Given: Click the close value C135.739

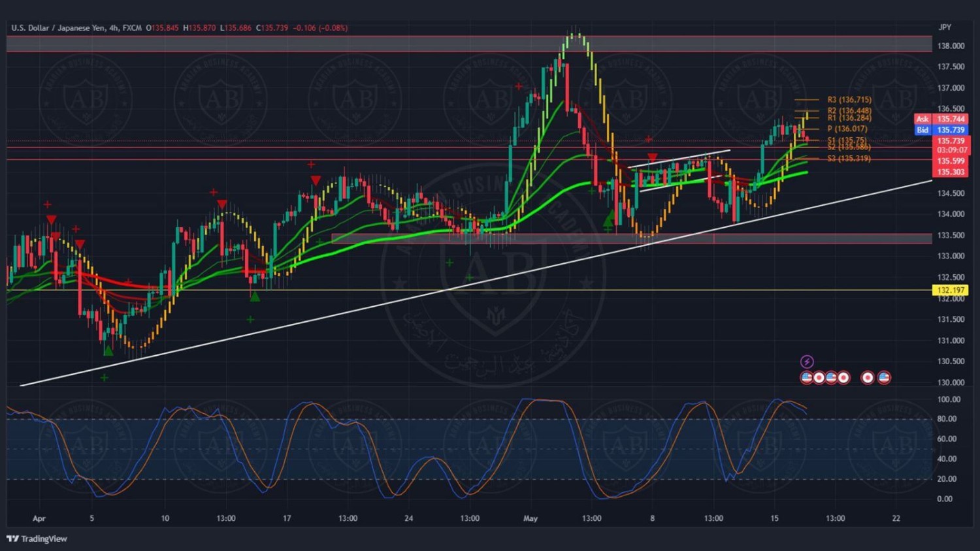Looking at the screenshot, I should 272,28.
